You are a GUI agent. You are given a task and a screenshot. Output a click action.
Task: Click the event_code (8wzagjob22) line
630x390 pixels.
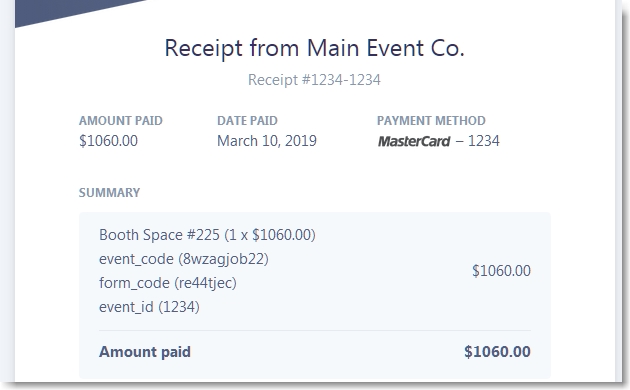click(184, 259)
